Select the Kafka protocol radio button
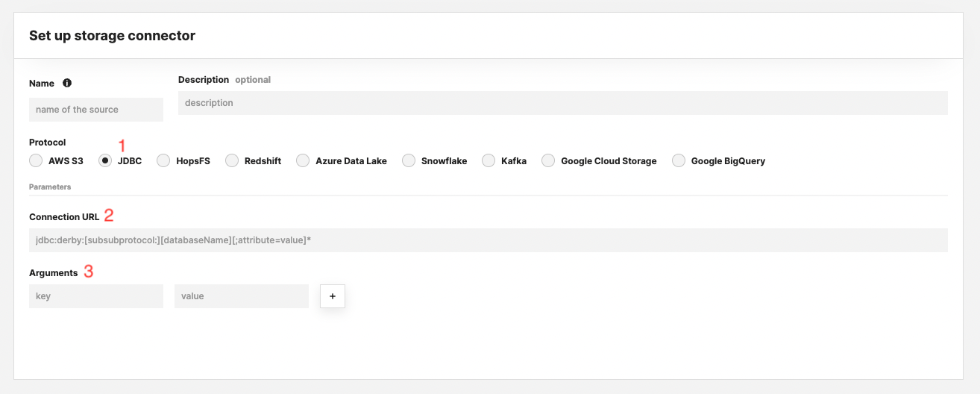Screen dimensions: 980x394 (x=489, y=160)
